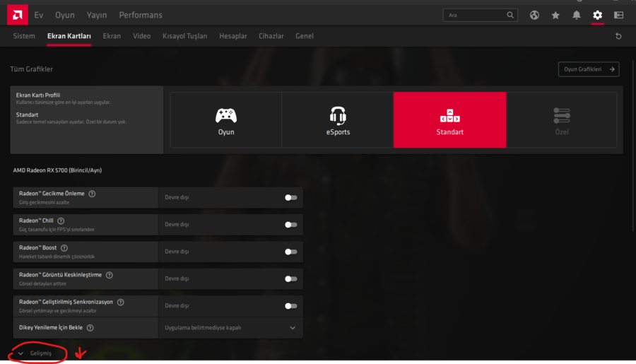The image size is (636, 364).
Task: Click the reset arrow icon below the header
Action: [618, 36]
